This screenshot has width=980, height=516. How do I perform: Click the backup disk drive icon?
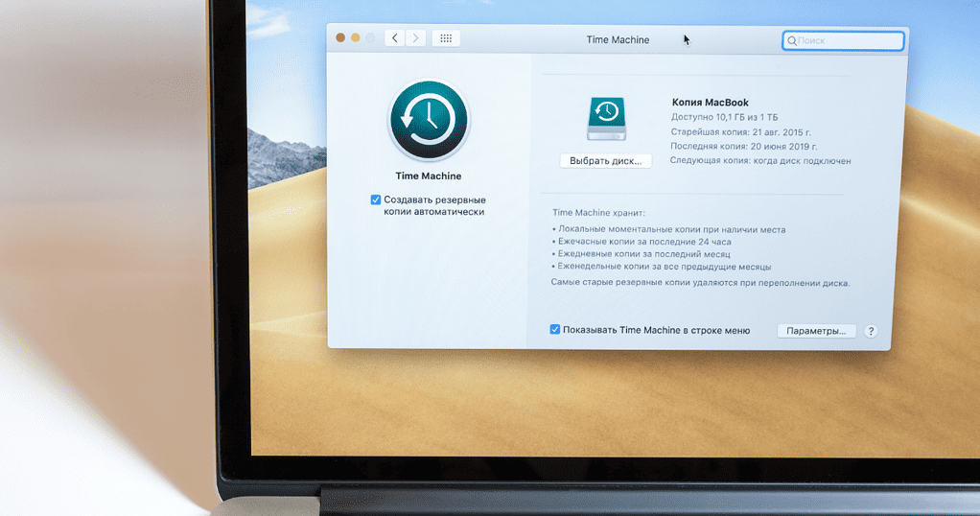[606, 118]
